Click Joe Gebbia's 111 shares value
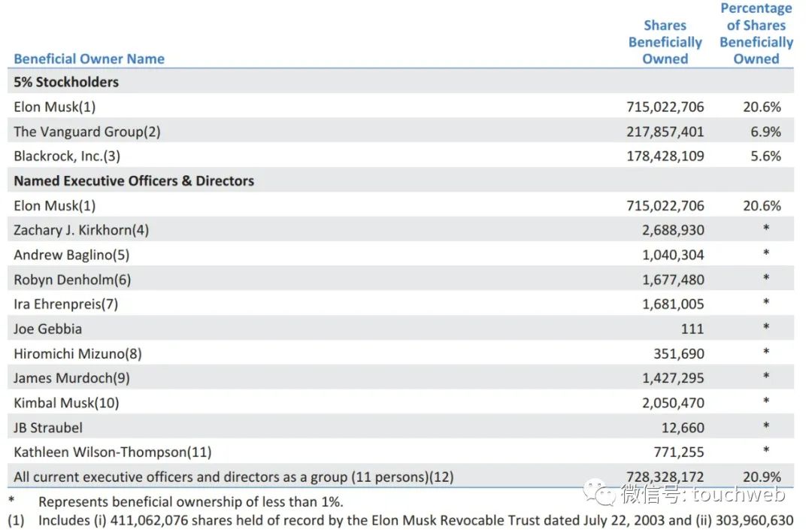Image resolution: width=812 pixels, height=530 pixels. [x=692, y=329]
